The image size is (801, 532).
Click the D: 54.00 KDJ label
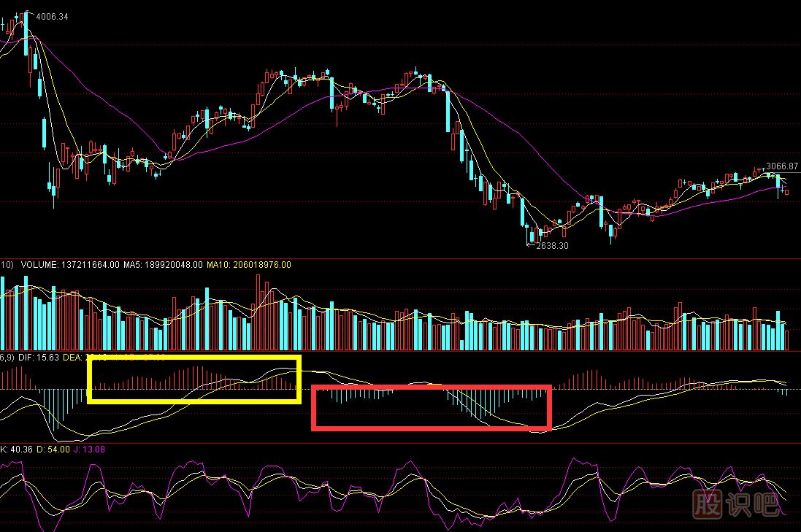(x=53, y=449)
